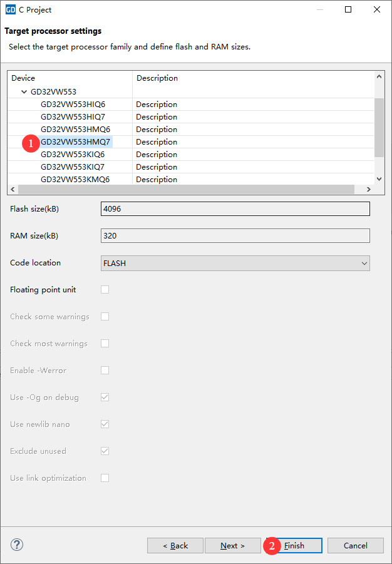Click the Flash size input field
This screenshot has height=564, width=392.
coord(235,209)
